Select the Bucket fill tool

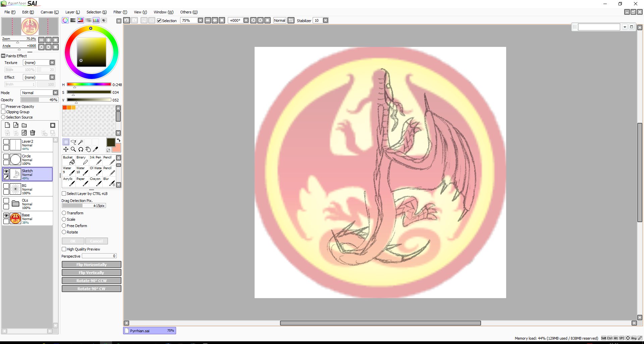pos(69,160)
